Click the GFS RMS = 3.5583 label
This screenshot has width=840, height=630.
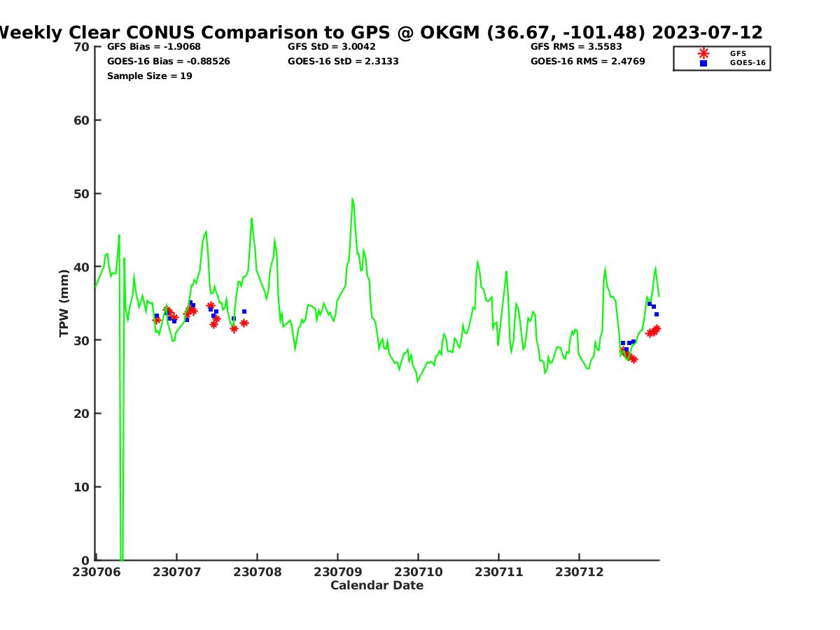(576, 47)
